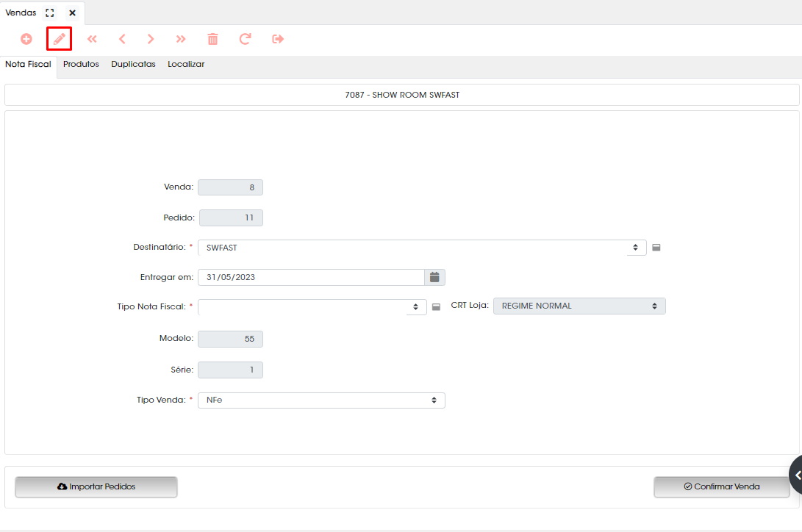Click the Tipo Venda label
The height and width of the screenshot is (532, 802).
[161, 400]
